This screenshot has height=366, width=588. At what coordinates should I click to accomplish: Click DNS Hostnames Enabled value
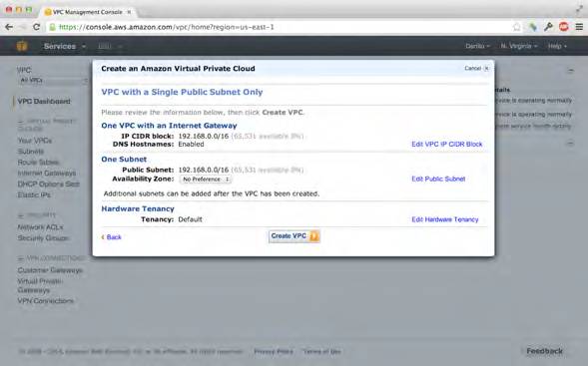pyautogui.click(x=192, y=145)
